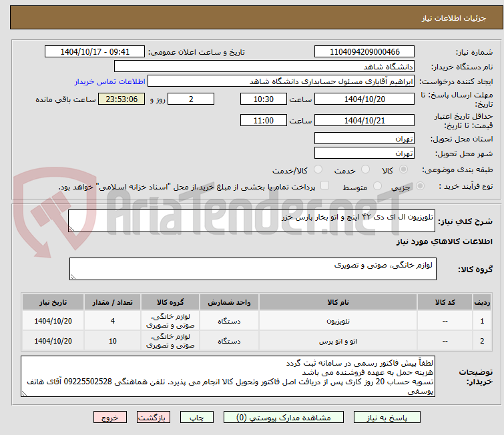Click the price validity time 11:00 field

tap(263, 120)
